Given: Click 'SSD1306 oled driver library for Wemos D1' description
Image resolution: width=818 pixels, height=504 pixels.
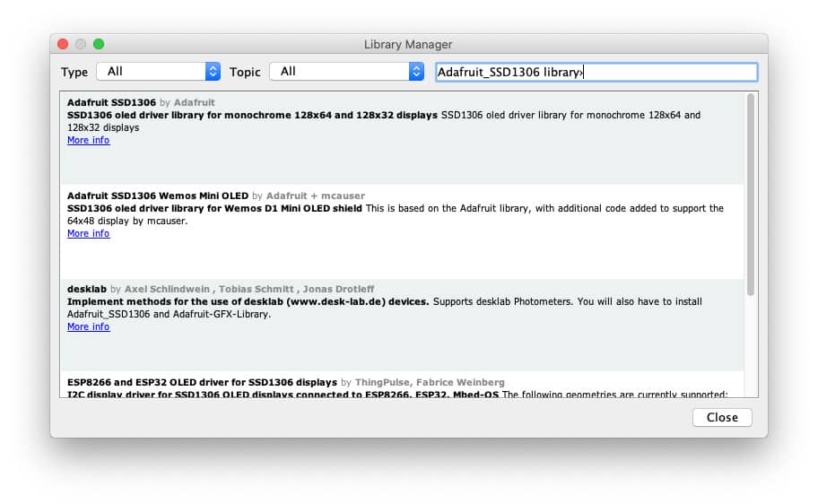Looking at the screenshot, I should 214,208.
